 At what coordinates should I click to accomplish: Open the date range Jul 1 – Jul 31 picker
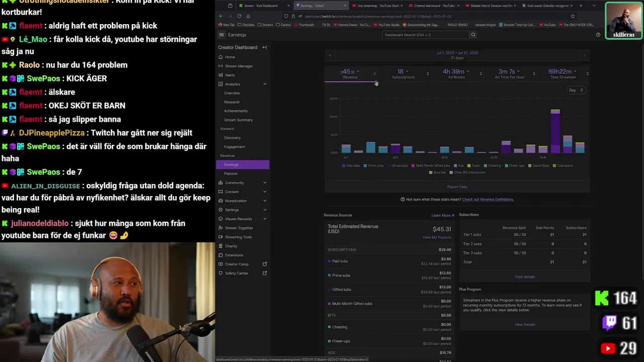click(457, 55)
